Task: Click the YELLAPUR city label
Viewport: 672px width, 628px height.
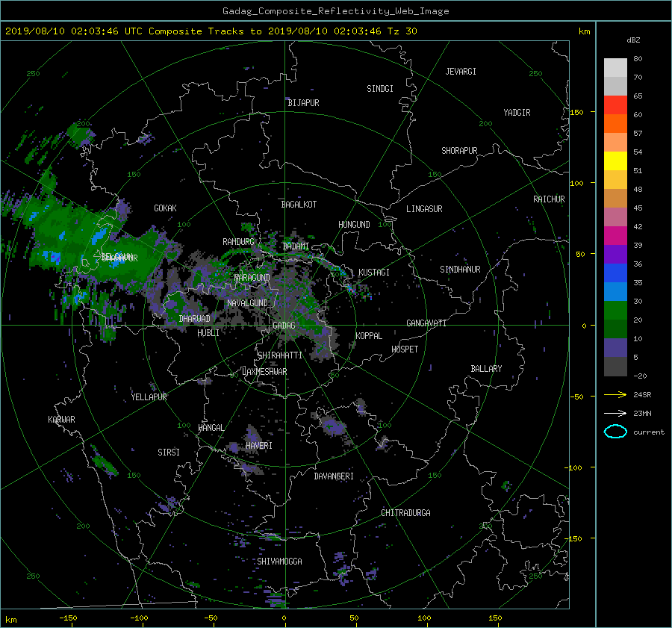Action: 149,397
